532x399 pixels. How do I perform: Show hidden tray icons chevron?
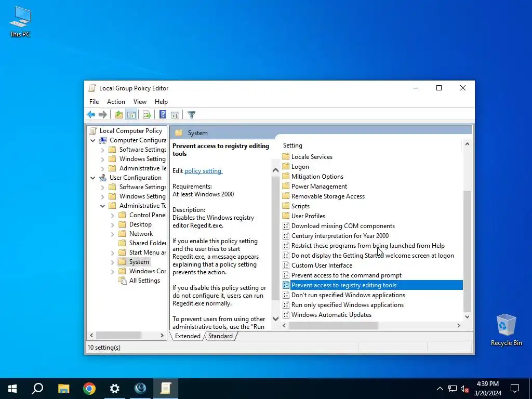[440, 389]
